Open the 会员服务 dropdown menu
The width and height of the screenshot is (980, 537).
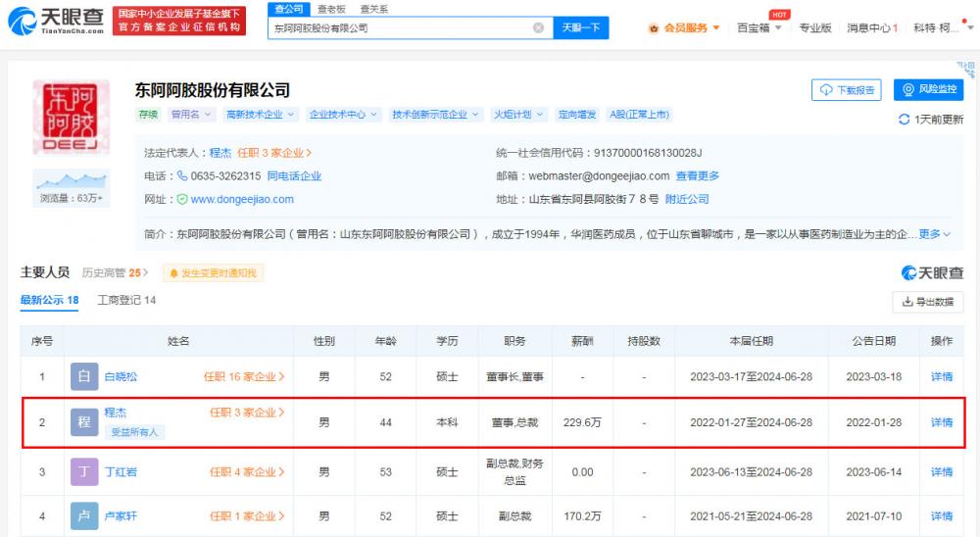(684, 27)
